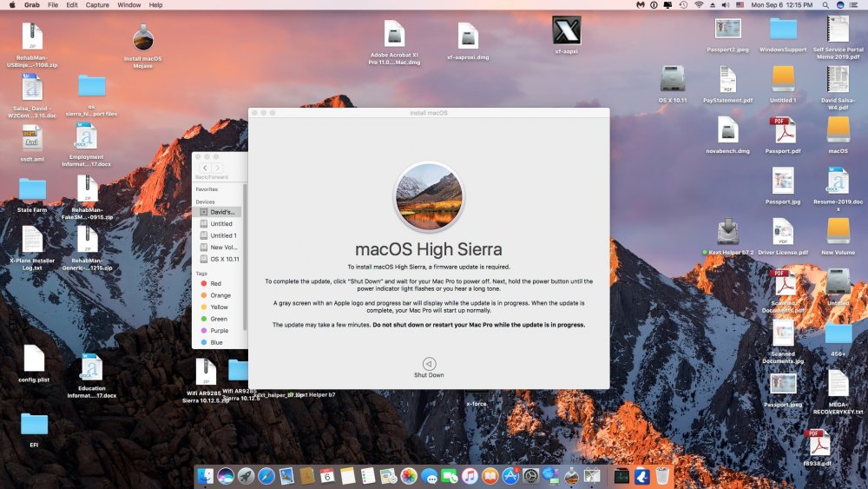
Task: Click the Malwarebytes menu bar icon
Action: pyautogui.click(x=641, y=5)
